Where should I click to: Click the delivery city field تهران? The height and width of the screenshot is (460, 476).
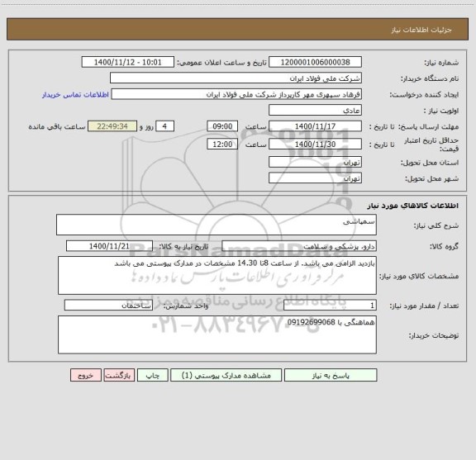coord(315,178)
